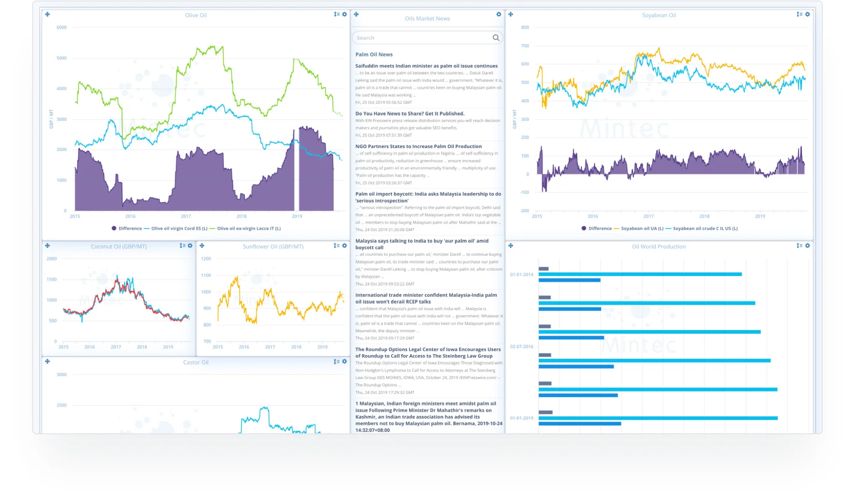This screenshot has height=504, width=855.
Task: Click the magnifier search icon in news panel
Action: point(496,38)
